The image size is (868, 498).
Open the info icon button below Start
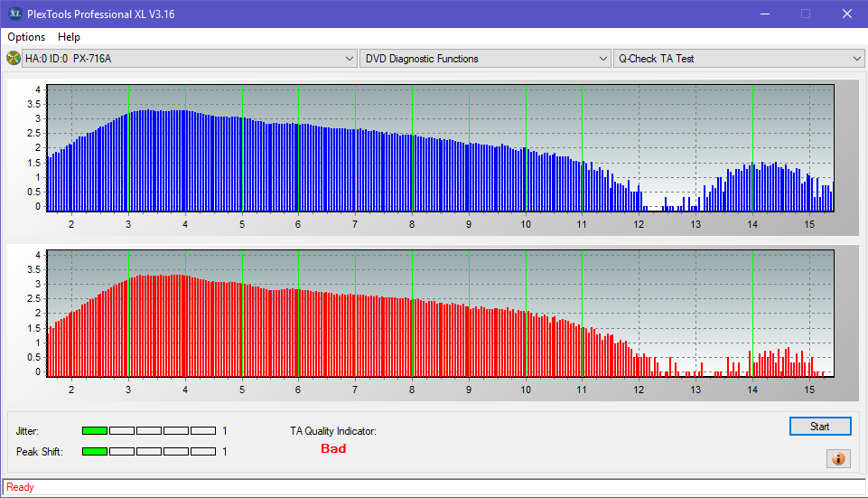tap(839, 458)
